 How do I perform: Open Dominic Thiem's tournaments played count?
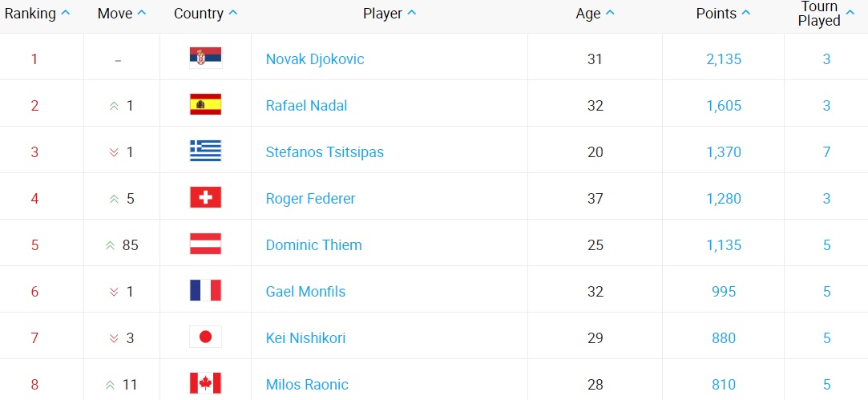(826, 245)
